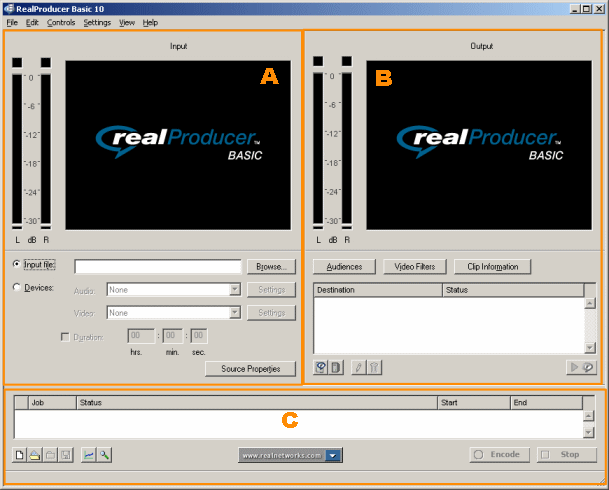Open the Audiences dialog button
Screen dimensions: 609x490
point(344,267)
